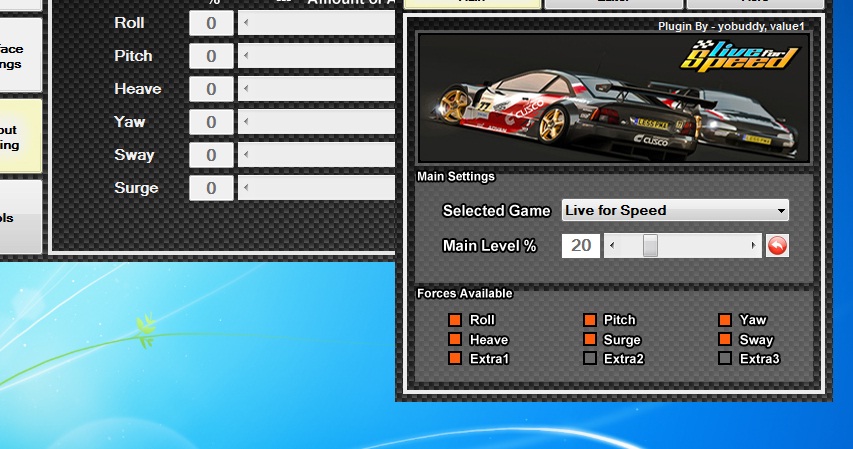Viewport: 853px width, 449px height.
Task: Click the Heave percent value box
Action: tap(212, 89)
